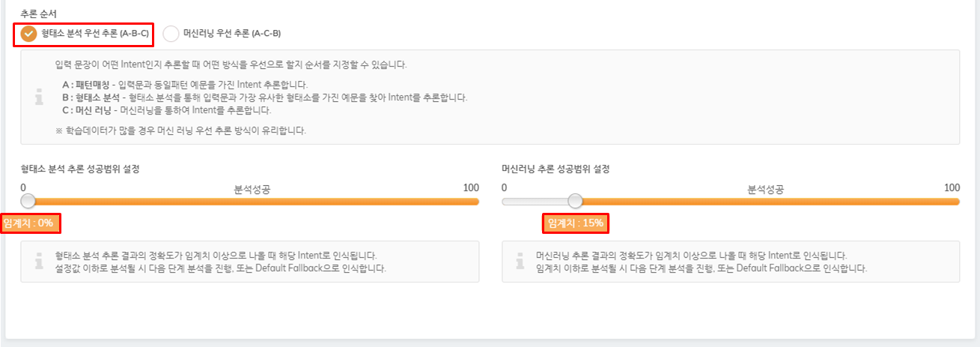Click 분석성공 label above 머신러닝 slider

pos(766,190)
